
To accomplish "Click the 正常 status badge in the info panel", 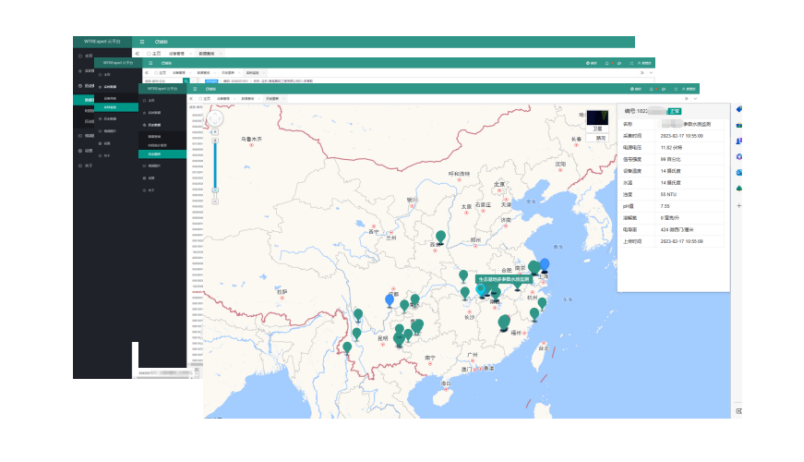I will (674, 111).
